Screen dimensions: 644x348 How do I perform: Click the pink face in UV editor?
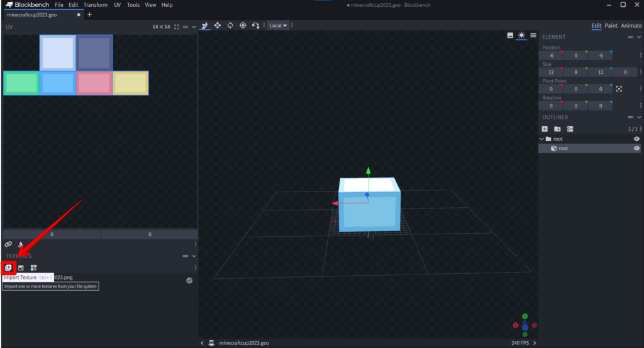(x=94, y=83)
